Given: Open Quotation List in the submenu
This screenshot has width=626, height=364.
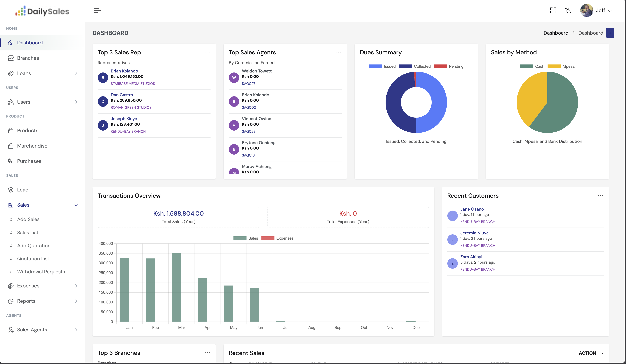Looking at the screenshot, I should tap(33, 259).
